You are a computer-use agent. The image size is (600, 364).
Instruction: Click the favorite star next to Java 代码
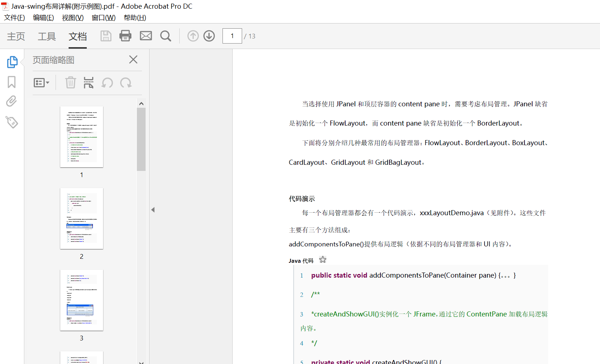pos(323,259)
